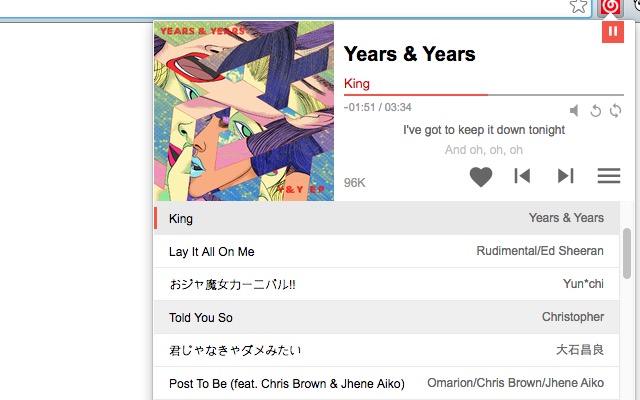
Task: Click the playlist scrollbar
Action: (627, 255)
